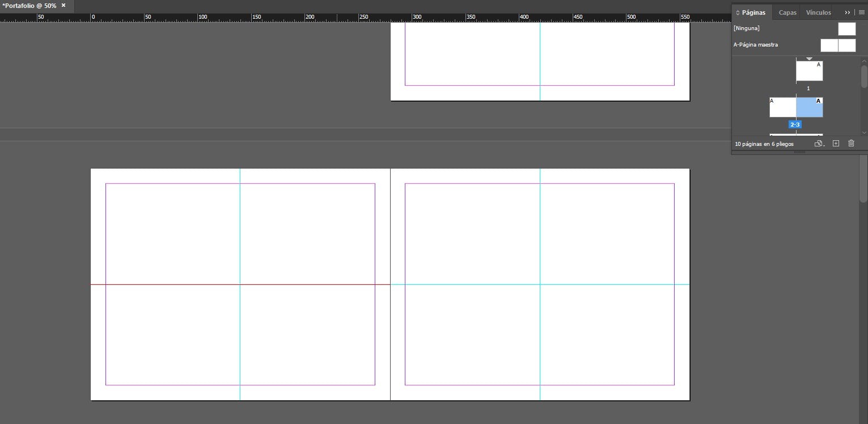Switch to the Capas tab
The width and height of the screenshot is (868, 424).
[787, 12]
